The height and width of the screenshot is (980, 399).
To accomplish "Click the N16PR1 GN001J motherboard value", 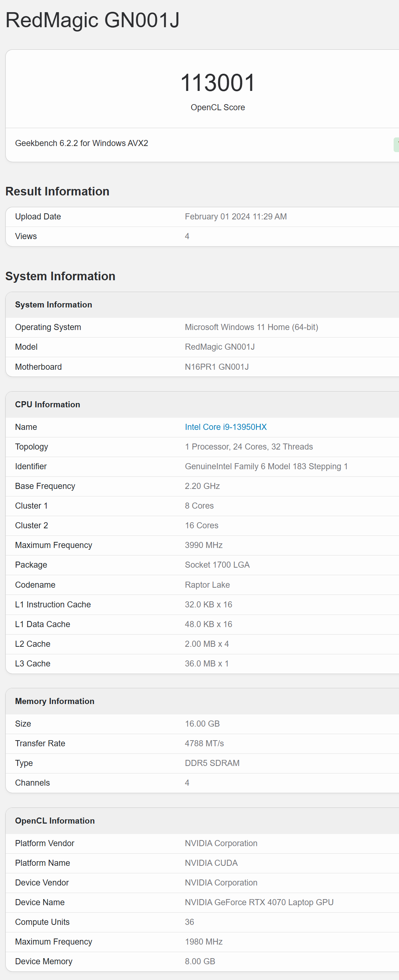I will (x=217, y=367).
